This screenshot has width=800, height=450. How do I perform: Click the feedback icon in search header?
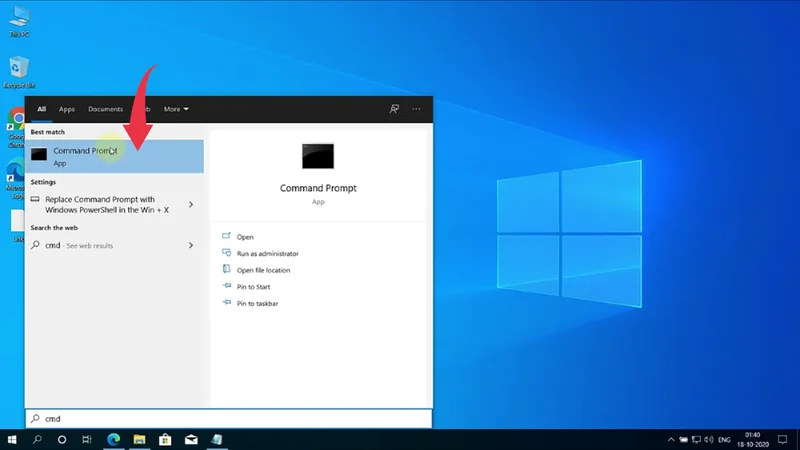click(x=395, y=109)
